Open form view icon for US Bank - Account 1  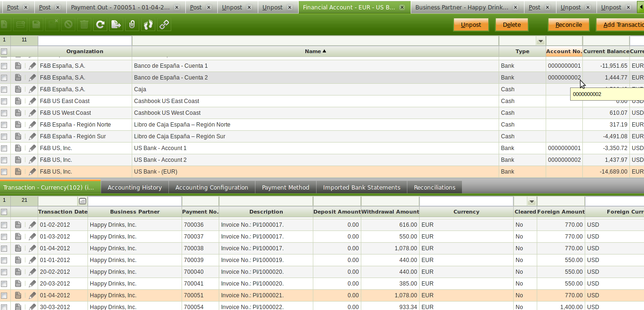point(18,148)
